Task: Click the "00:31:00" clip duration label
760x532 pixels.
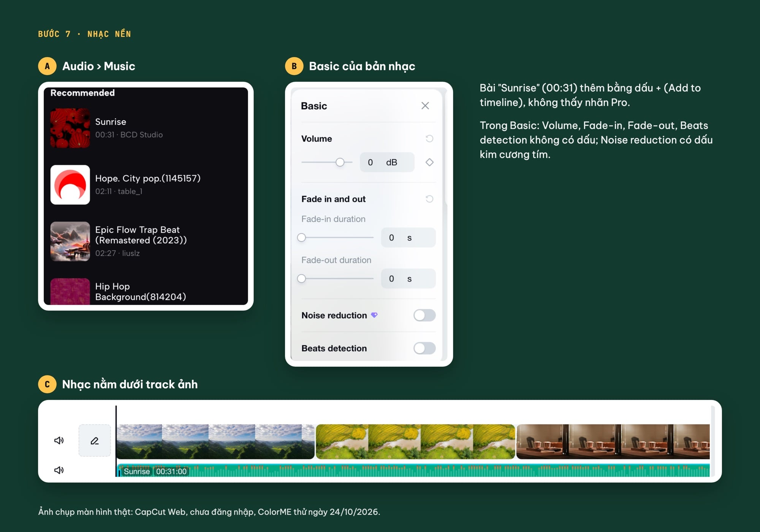Action: [x=171, y=471]
